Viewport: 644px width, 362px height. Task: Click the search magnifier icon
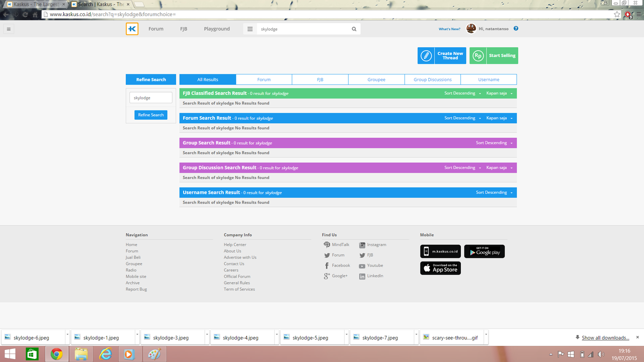click(x=354, y=29)
